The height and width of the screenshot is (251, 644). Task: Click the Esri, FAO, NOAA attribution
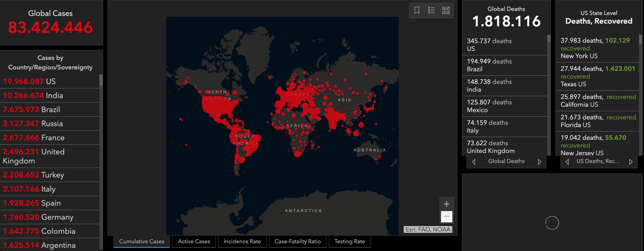pos(428,229)
